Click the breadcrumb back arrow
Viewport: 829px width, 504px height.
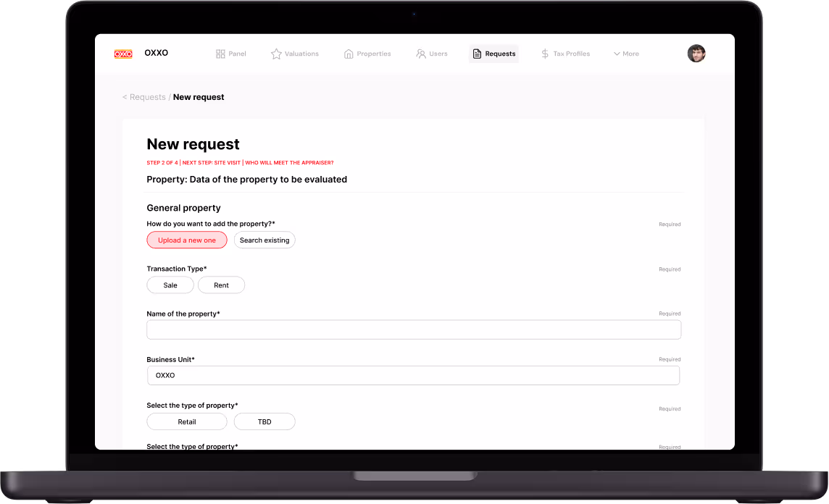[125, 97]
